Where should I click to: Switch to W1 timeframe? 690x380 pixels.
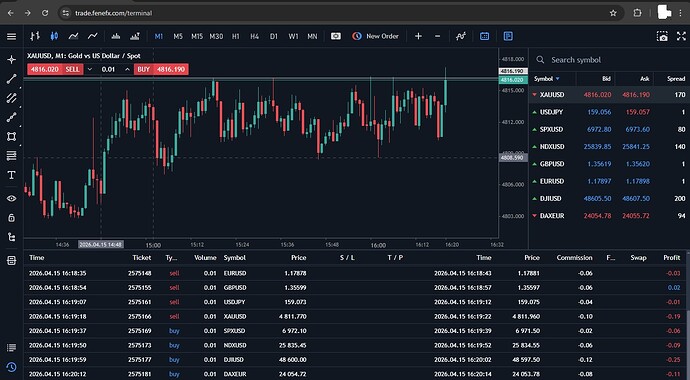tap(293, 37)
